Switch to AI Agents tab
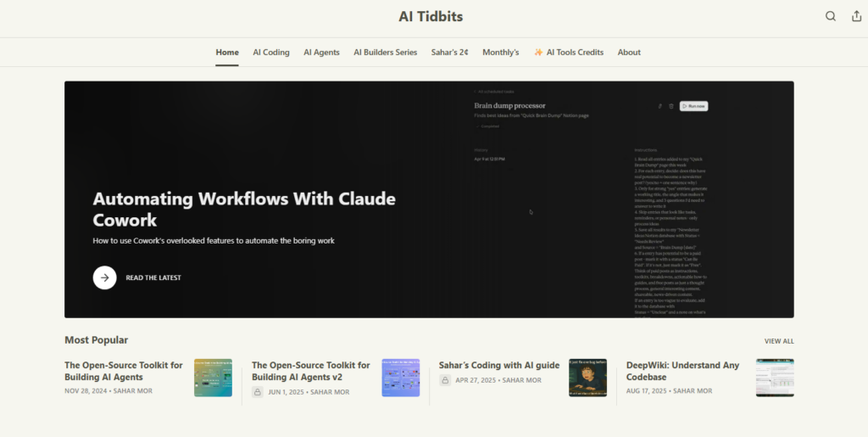The height and width of the screenshot is (437, 868). (321, 52)
